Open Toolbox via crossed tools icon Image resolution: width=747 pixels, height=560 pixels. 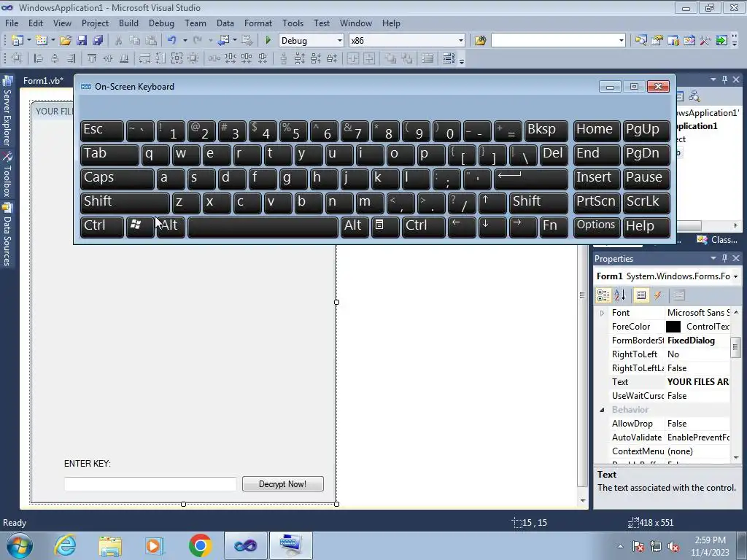[705, 41]
